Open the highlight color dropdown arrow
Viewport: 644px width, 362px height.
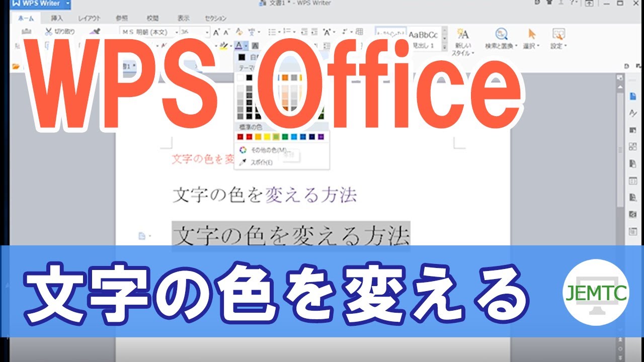click(x=231, y=46)
